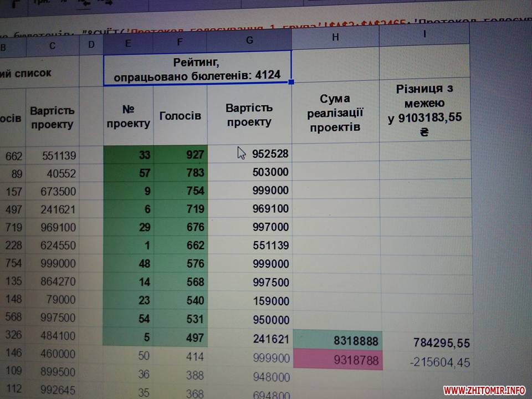The height and width of the screenshot is (399, 532).
Task: Select the 'Сума реалізації проектів' header cell
Action: [335, 113]
